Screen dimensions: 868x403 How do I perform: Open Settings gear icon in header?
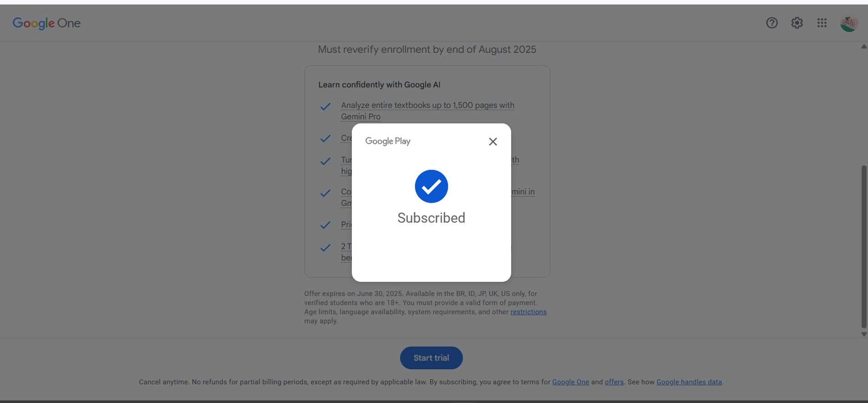(x=797, y=23)
